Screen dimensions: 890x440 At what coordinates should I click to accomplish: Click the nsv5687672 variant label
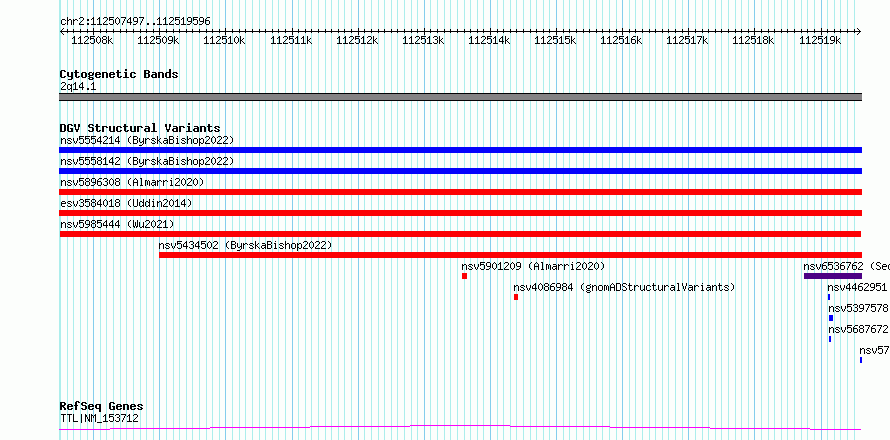tap(859, 329)
